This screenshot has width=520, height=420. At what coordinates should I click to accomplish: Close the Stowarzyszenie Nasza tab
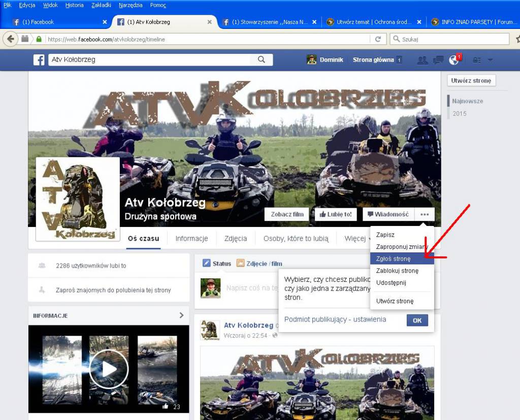314,22
